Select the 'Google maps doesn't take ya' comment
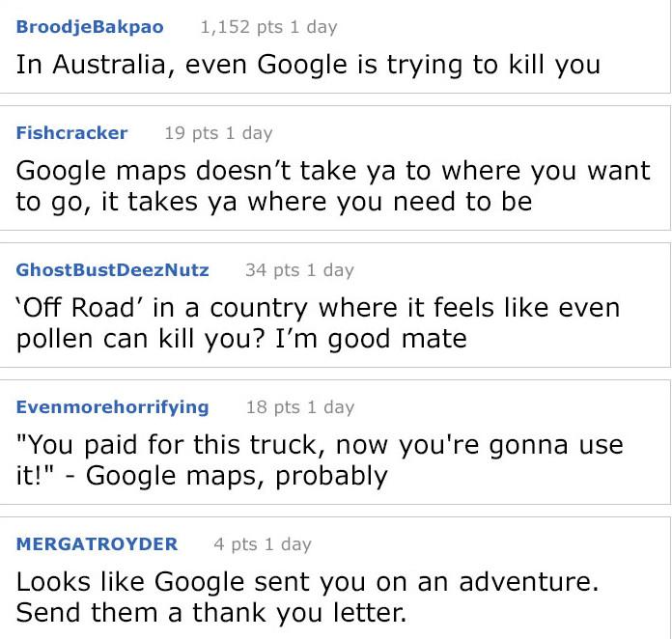The image size is (672, 639). point(333,186)
